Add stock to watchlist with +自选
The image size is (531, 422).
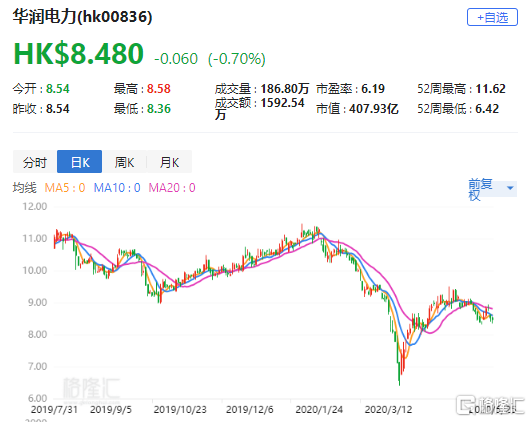492,17
